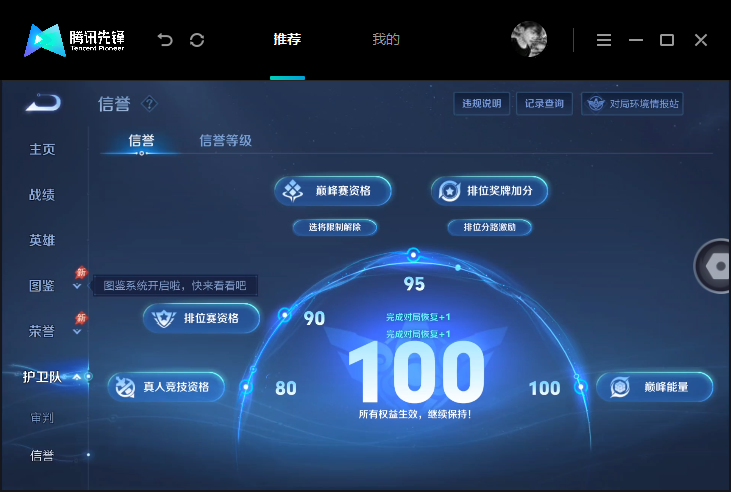Switch to the 推荐 tab
This screenshot has width=731, height=492.
tap(287, 39)
